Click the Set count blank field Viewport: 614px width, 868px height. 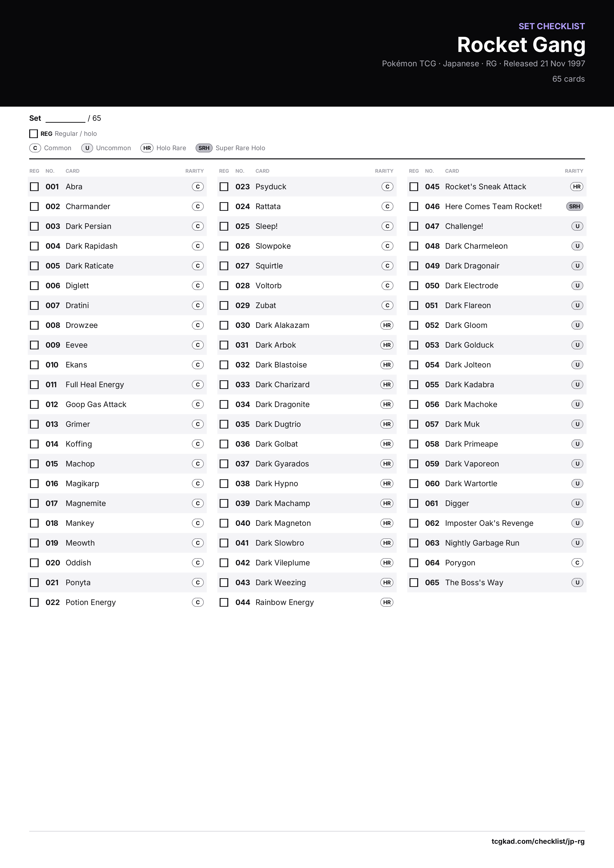pyautogui.click(x=65, y=119)
